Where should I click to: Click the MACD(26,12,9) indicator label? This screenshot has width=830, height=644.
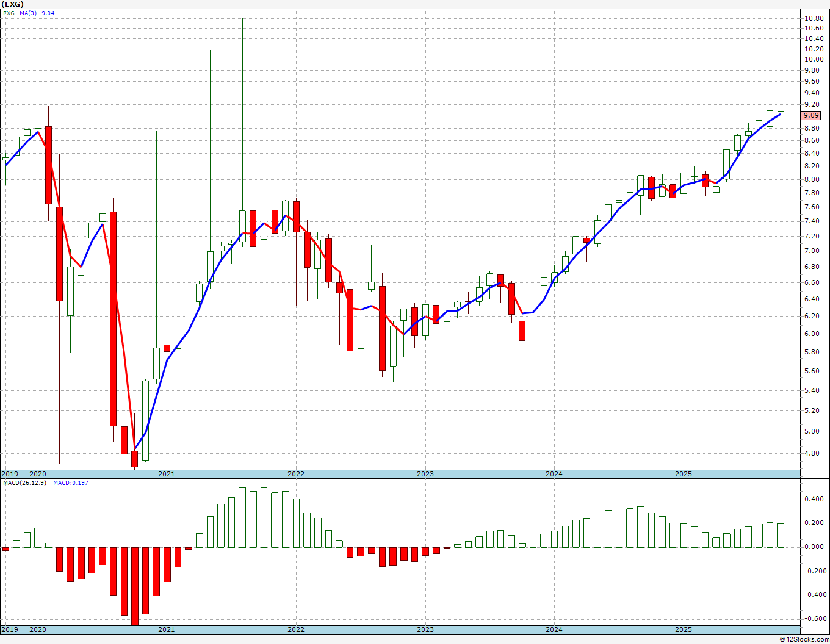pos(23,483)
